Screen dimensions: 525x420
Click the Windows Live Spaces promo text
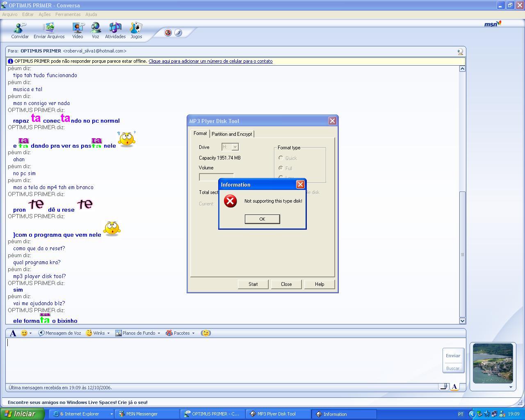tap(78, 402)
